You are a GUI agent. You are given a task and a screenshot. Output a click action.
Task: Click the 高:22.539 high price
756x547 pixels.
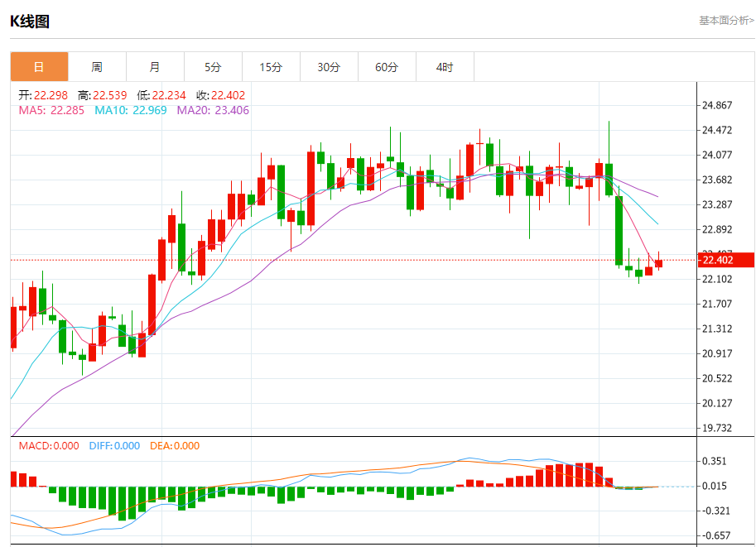(x=102, y=95)
